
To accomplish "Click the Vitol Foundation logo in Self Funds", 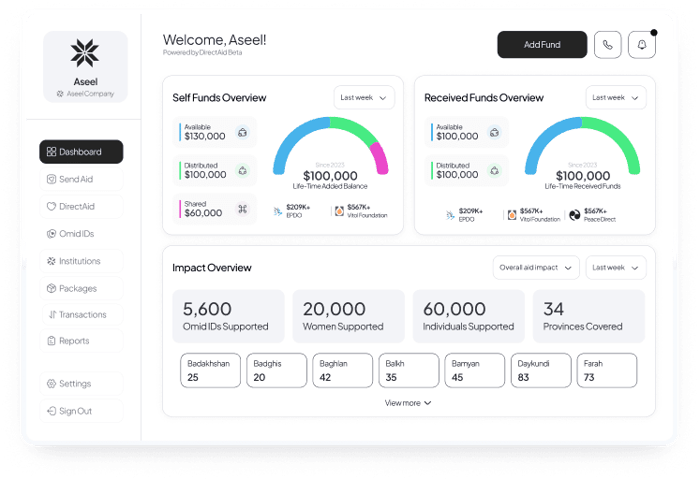I will coord(339,212).
